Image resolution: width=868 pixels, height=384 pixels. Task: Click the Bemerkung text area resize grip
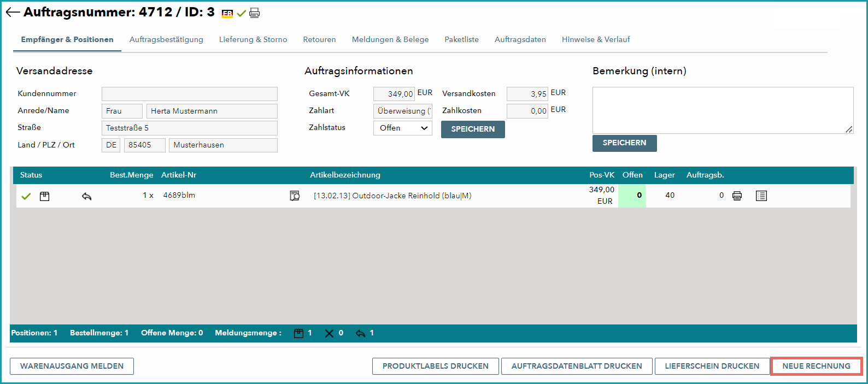pos(849,129)
